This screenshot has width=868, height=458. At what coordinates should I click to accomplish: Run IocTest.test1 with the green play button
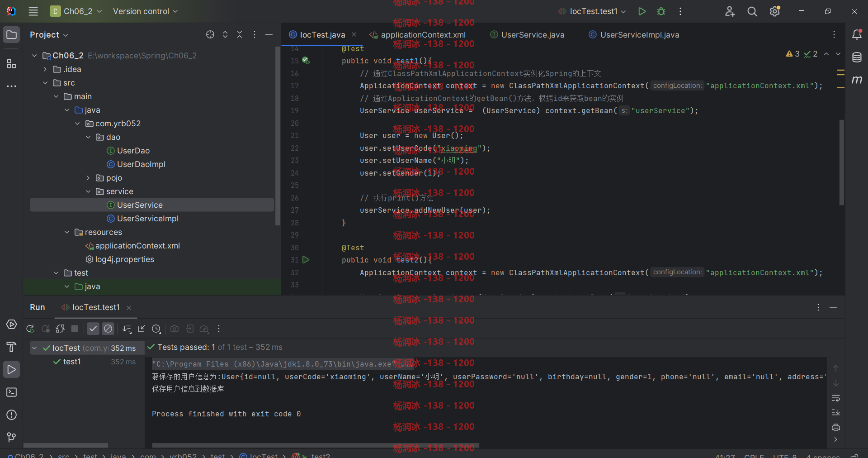tap(642, 11)
